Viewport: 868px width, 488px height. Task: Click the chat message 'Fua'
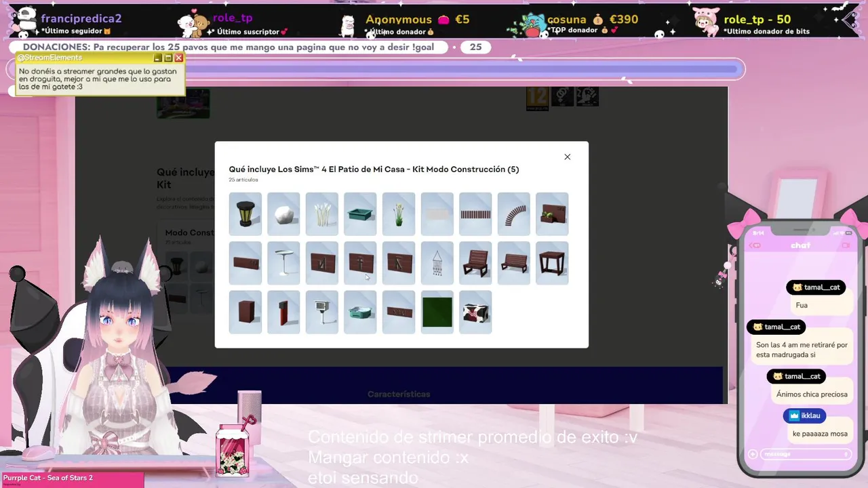coord(802,305)
